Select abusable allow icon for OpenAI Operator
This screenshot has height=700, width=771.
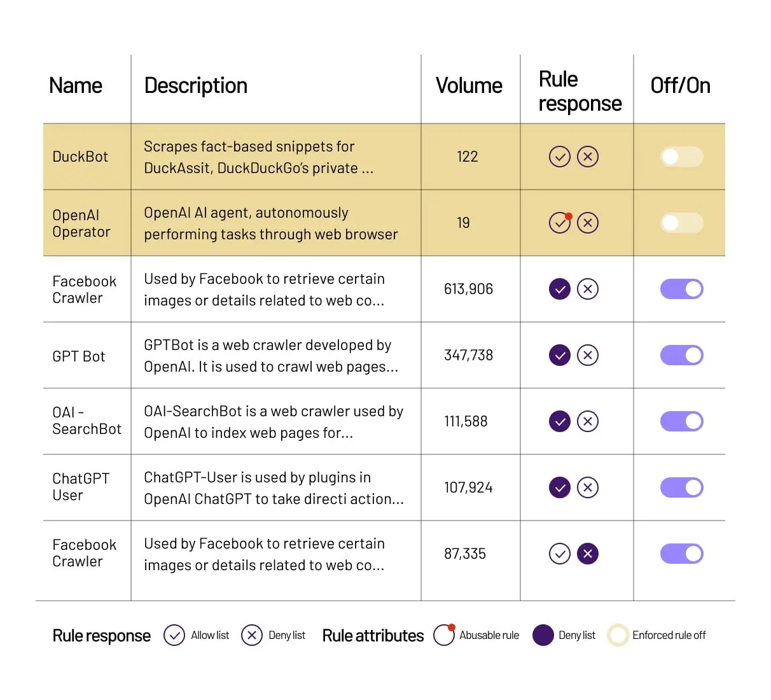point(560,223)
